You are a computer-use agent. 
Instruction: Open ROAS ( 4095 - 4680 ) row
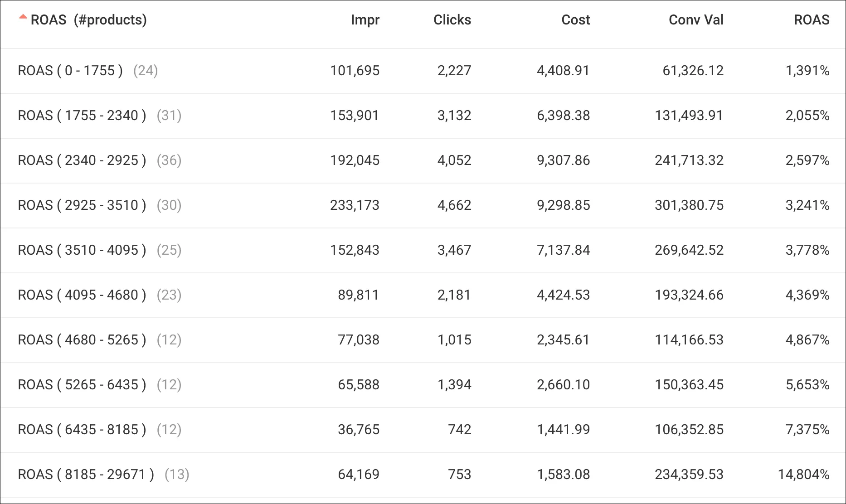click(82, 295)
